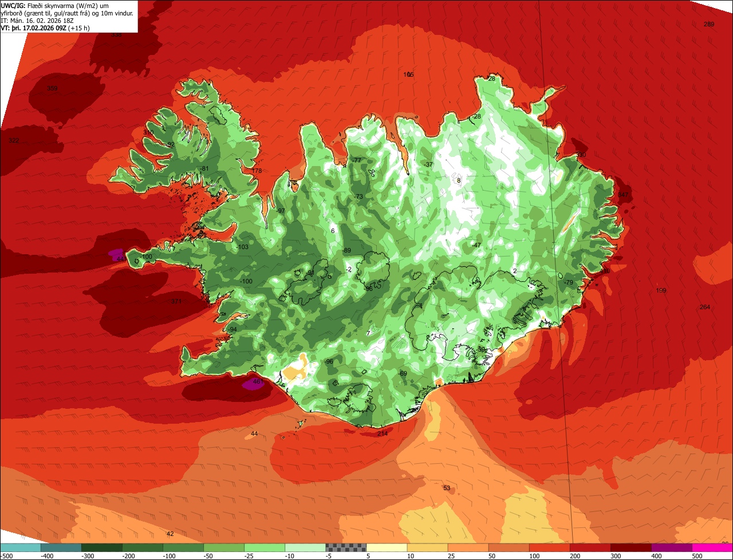The width and height of the screenshot is (733, 560).
Task: Click the map value '-77'
Action: [x=357, y=160]
